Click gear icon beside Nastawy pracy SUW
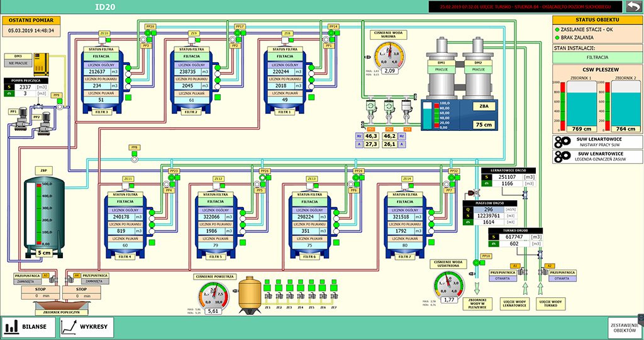 click(x=562, y=142)
